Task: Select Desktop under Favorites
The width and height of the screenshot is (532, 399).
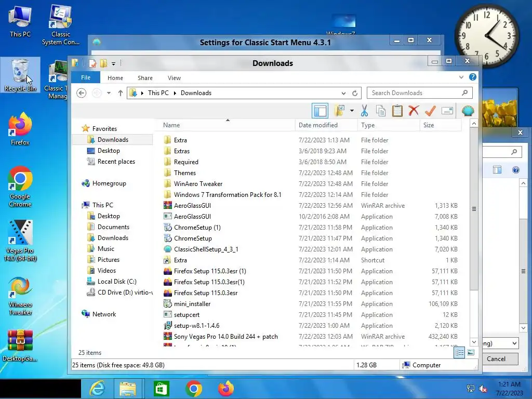Action: tap(109, 151)
